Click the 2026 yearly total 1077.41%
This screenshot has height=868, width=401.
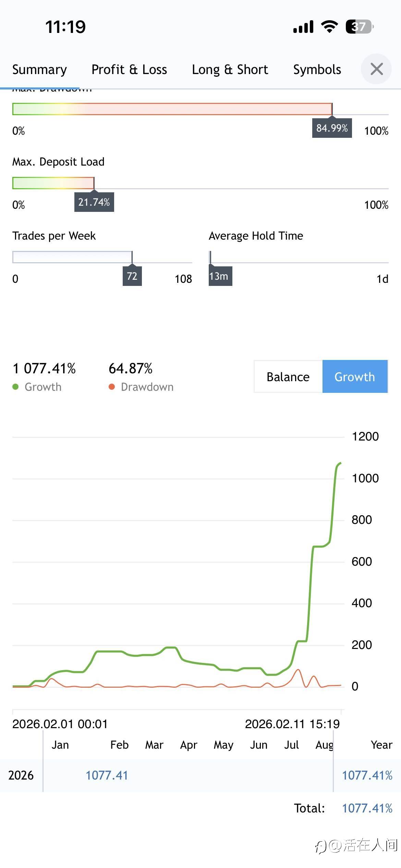pos(367,775)
